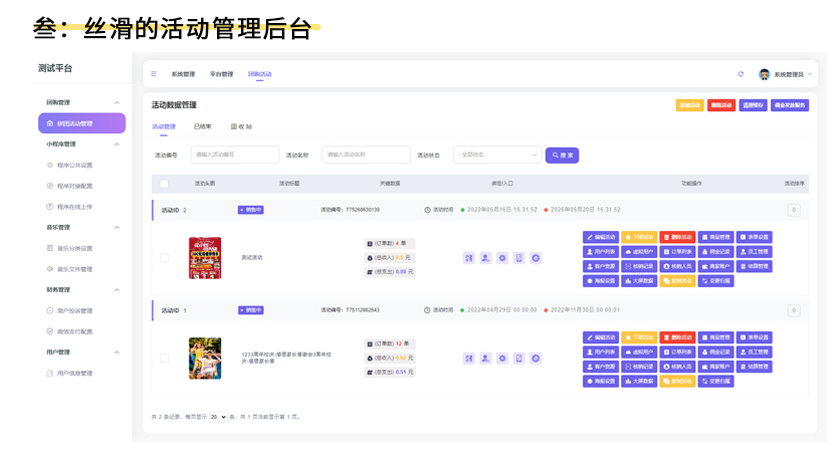This screenshot has width=840, height=456.
Task: Click the purple 搜索 search button
Action: (562, 155)
